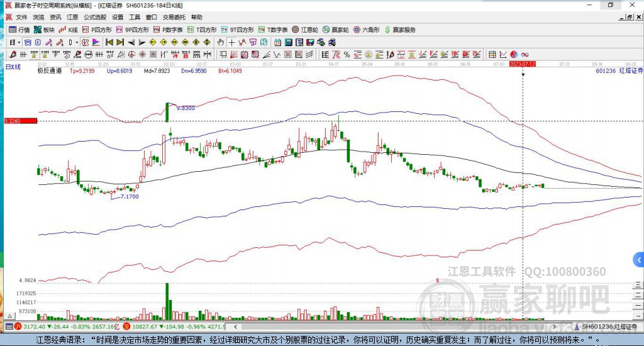Image resolution: width=644 pixels, height=346 pixels.
Task: Open the 窗口 menu
Action: click(151, 17)
